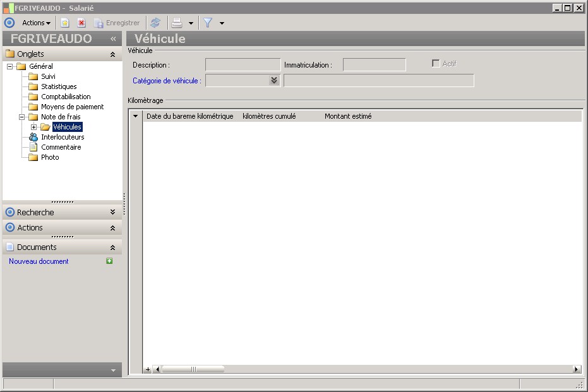Click the Description input field
Screen dimensions: 588x392
point(243,65)
